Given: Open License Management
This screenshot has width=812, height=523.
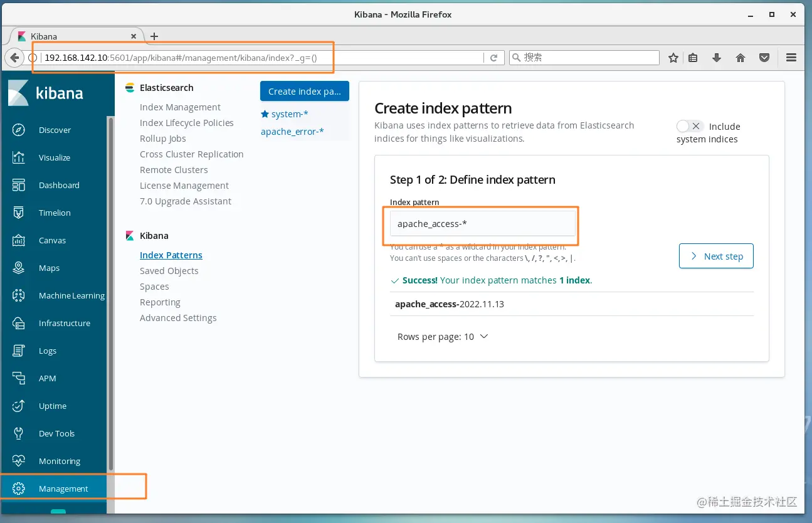Looking at the screenshot, I should [x=184, y=186].
